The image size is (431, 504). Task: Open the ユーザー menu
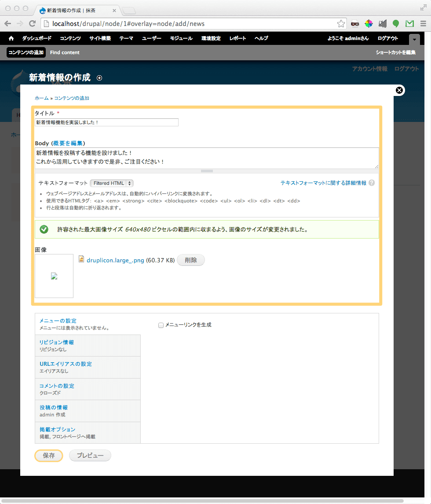click(152, 38)
